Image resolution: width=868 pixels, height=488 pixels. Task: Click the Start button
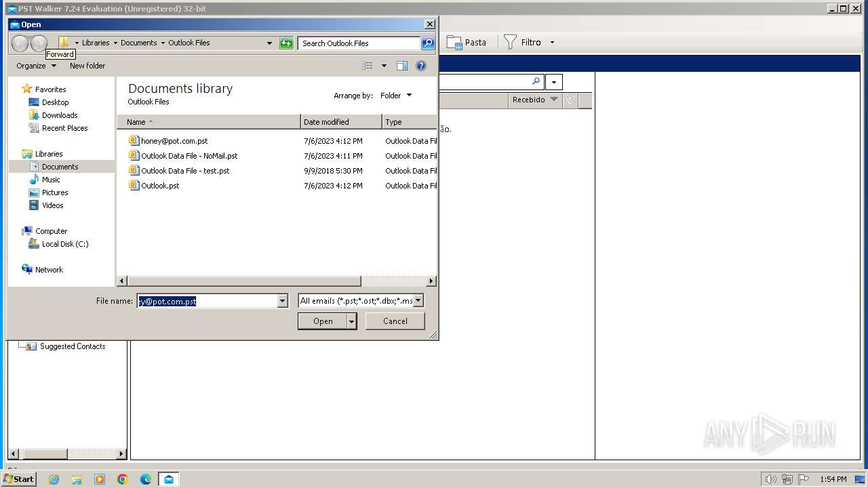click(18, 479)
